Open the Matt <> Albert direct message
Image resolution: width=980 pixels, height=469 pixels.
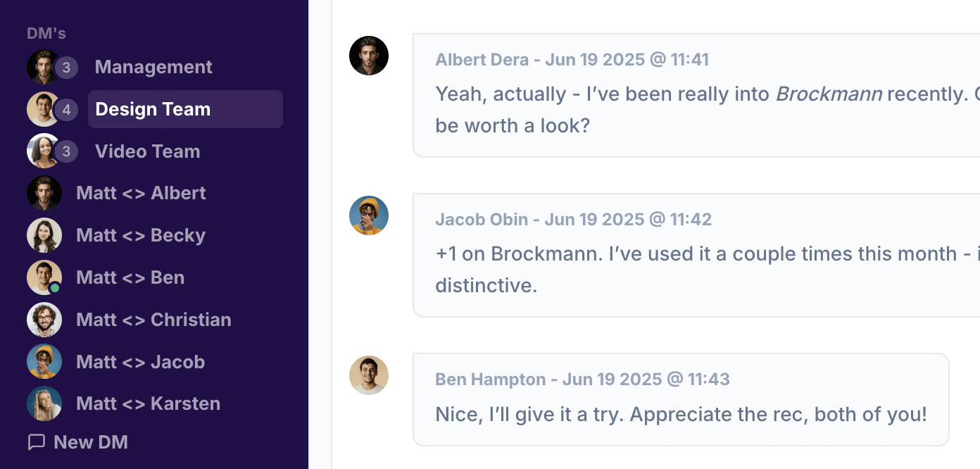(x=141, y=193)
